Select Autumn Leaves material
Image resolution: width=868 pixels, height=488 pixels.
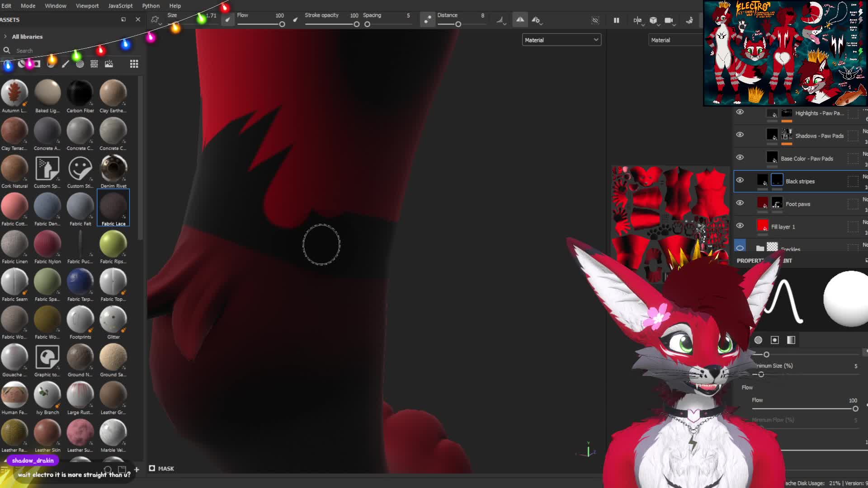[x=14, y=96]
